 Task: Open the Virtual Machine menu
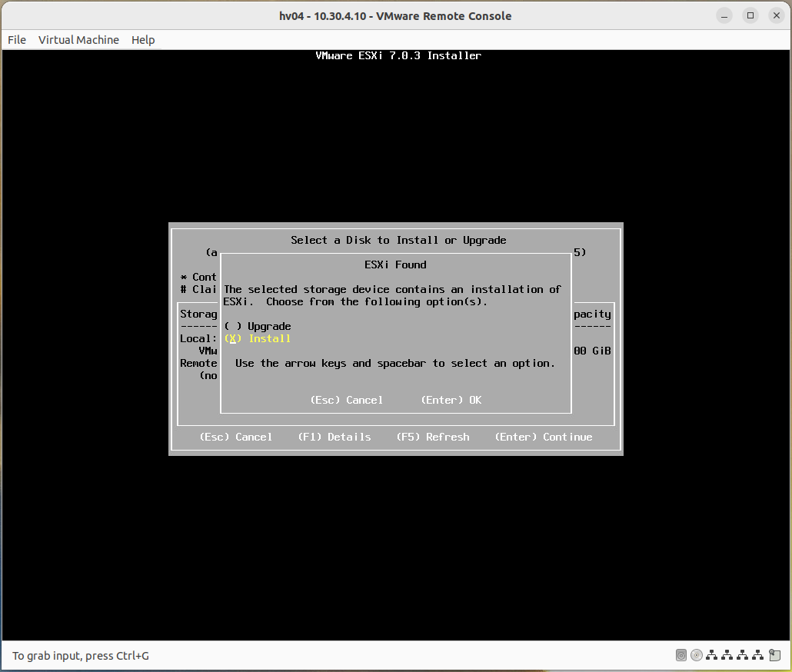point(78,40)
